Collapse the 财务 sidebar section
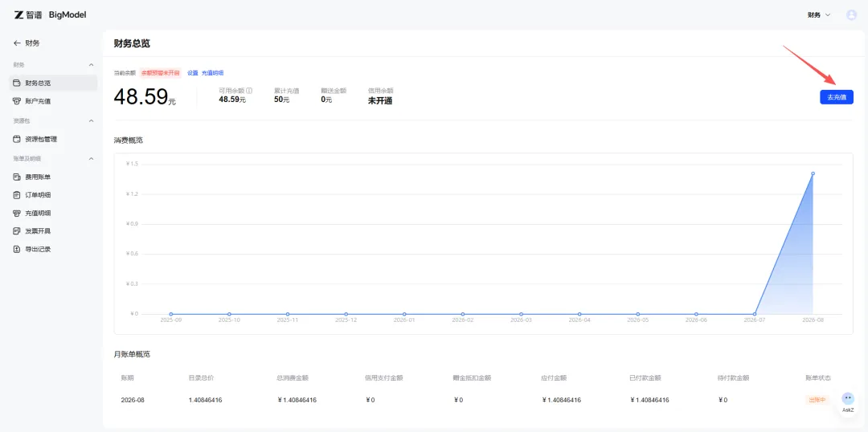868x432 pixels. point(92,65)
